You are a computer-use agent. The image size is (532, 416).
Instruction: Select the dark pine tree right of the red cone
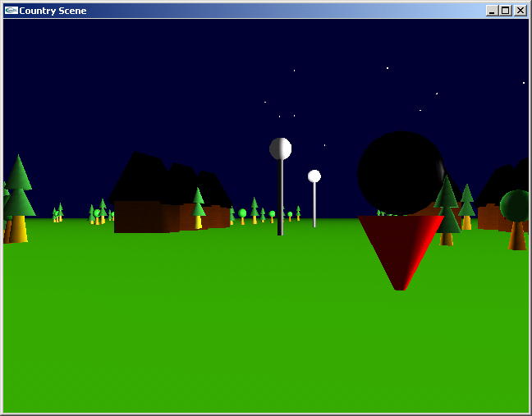(x=447, y=209)
